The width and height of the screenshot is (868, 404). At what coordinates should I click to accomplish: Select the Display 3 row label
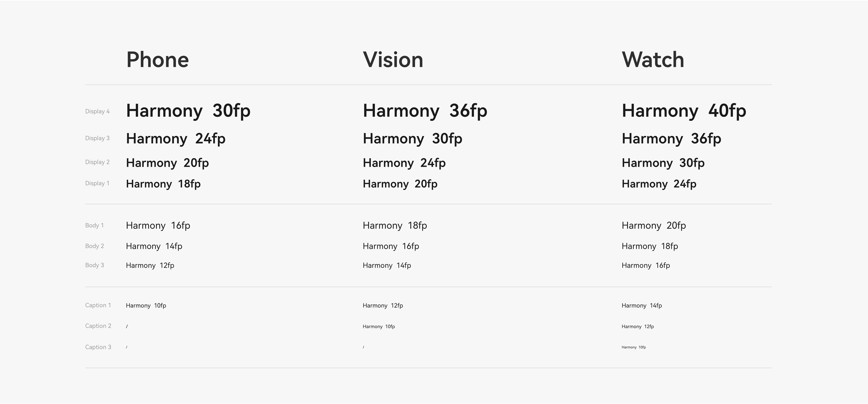pos(97,138)
